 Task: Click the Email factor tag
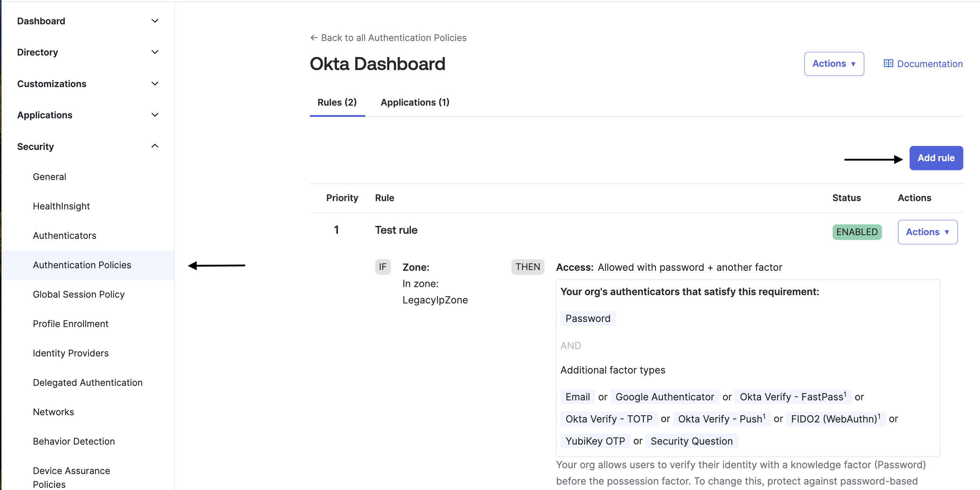(577, 397)
